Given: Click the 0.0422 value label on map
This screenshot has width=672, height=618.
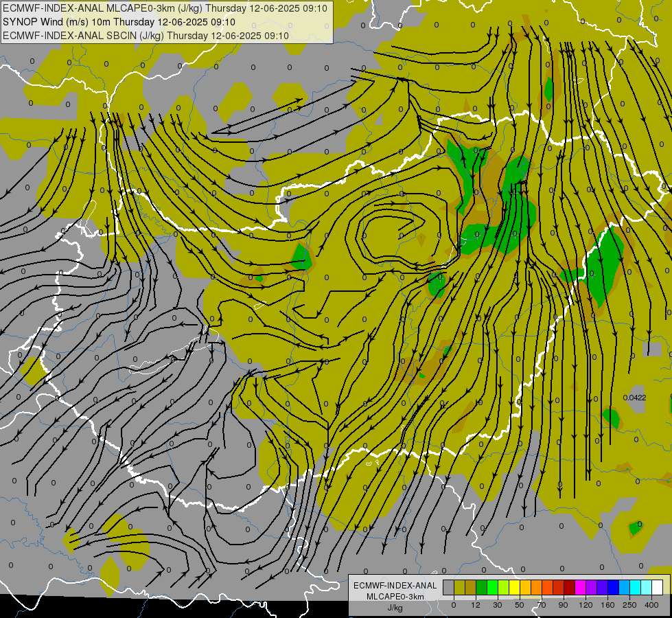Looking at the screenshot, I should point(635,398).
